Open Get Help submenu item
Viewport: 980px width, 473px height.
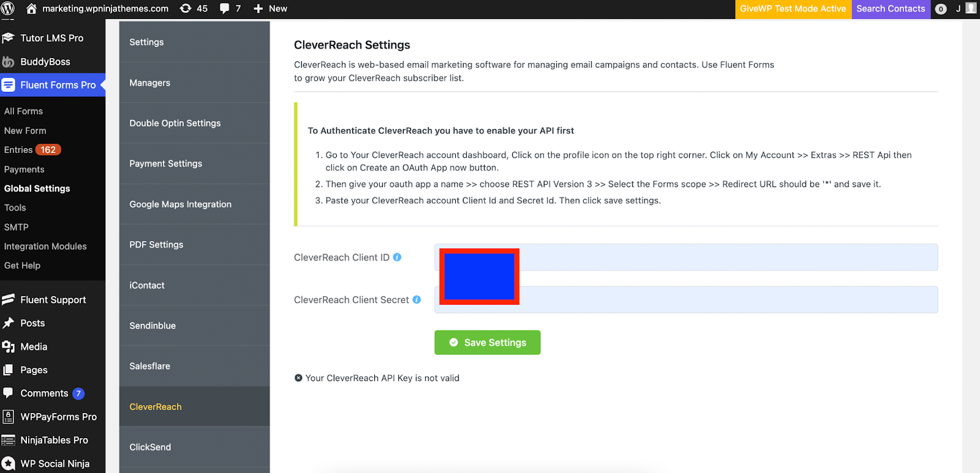click(22, 266)
